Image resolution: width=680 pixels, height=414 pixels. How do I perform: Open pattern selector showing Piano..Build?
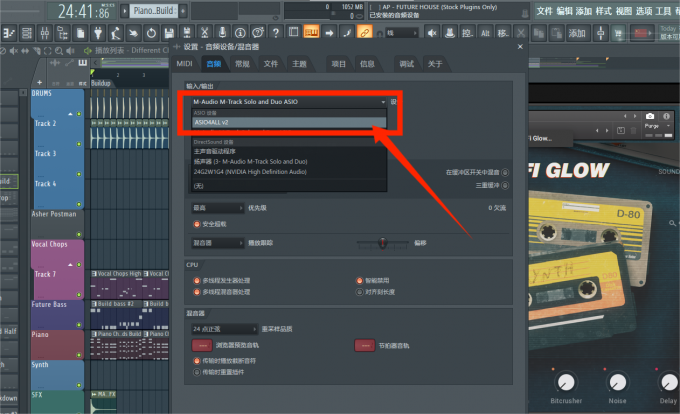tap(154, 11)
